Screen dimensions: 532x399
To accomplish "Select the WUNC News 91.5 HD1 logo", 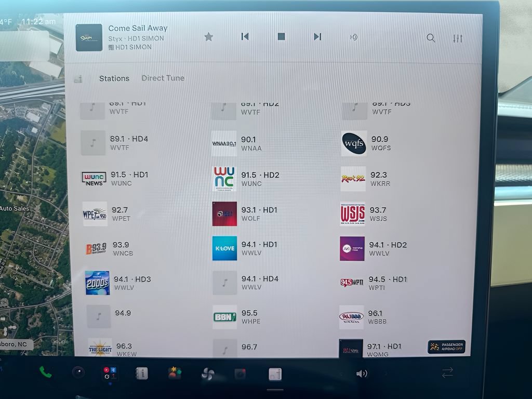I will tap(94, 179).
